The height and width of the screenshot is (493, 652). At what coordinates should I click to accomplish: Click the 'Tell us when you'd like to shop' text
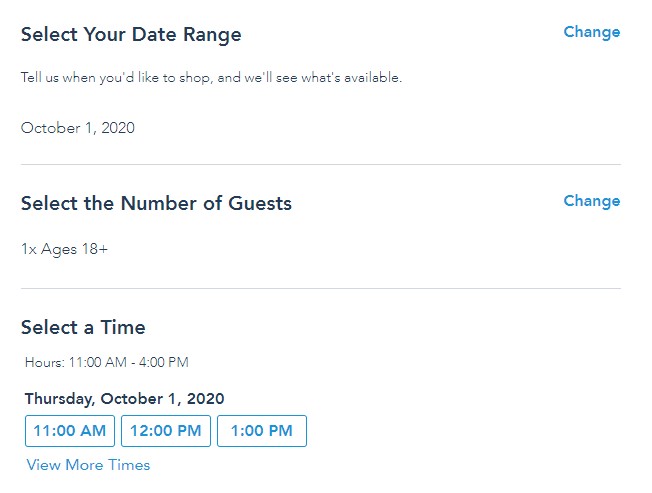click(x=211, y=78)
